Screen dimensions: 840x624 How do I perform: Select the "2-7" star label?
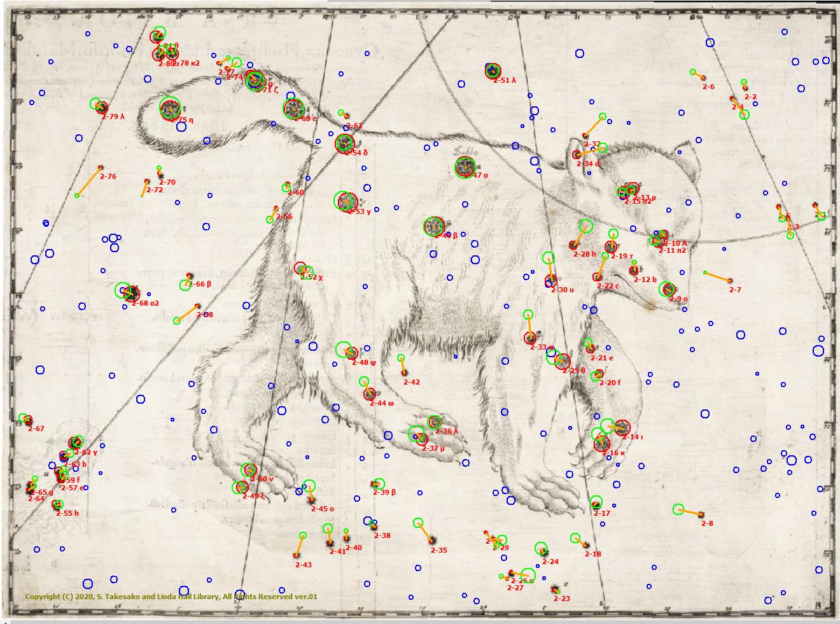pyautogui.click(x=735, y=290)
